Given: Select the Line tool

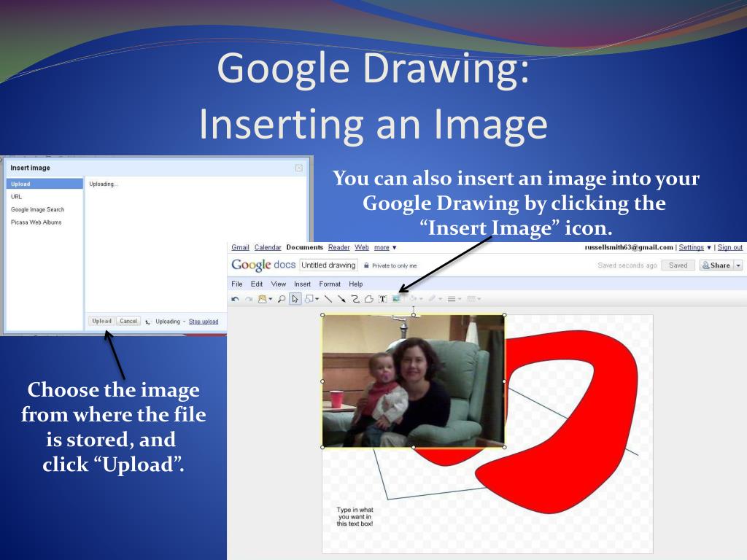Looking at the screenshot, I should point(328,299).
